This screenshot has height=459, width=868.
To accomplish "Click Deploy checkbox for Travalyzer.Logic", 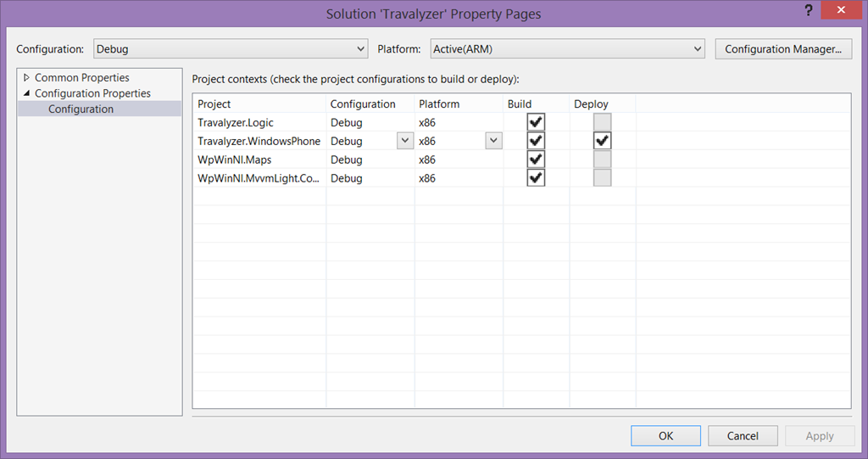I will (x=603, y=122).
